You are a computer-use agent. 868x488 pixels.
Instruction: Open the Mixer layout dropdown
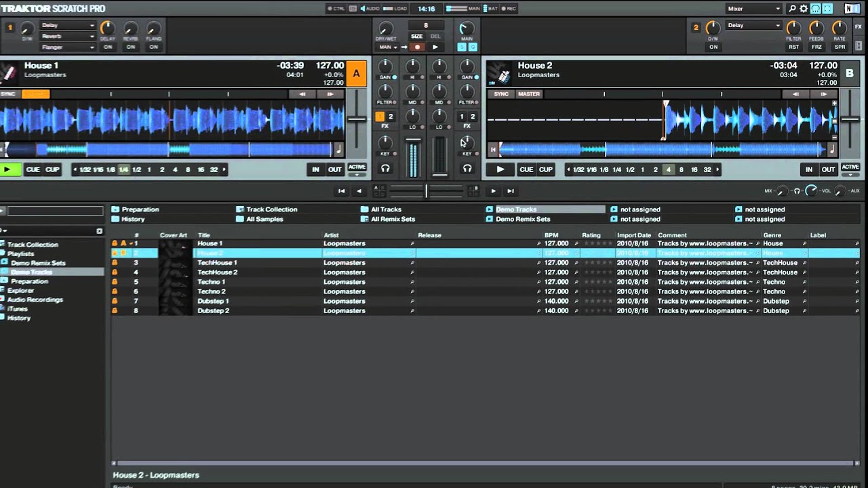coord(754,9)
